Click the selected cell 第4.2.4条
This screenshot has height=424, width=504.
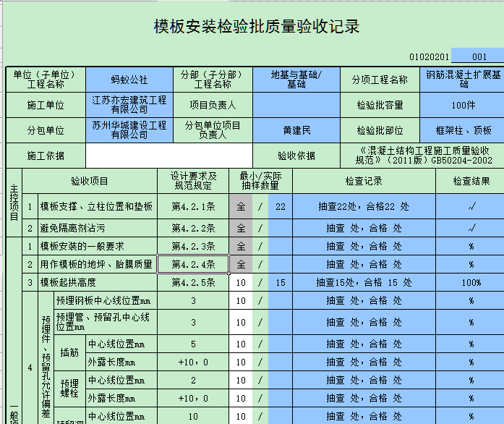pos(193,264)
